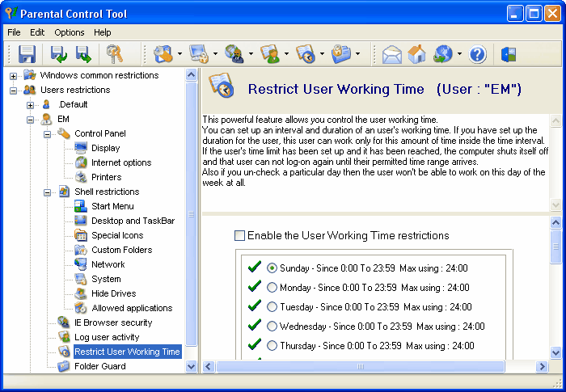The height and width of the screenshot is (392, 566).
Task: Click the Display monitor icon in tree
Action: (81, 148)
